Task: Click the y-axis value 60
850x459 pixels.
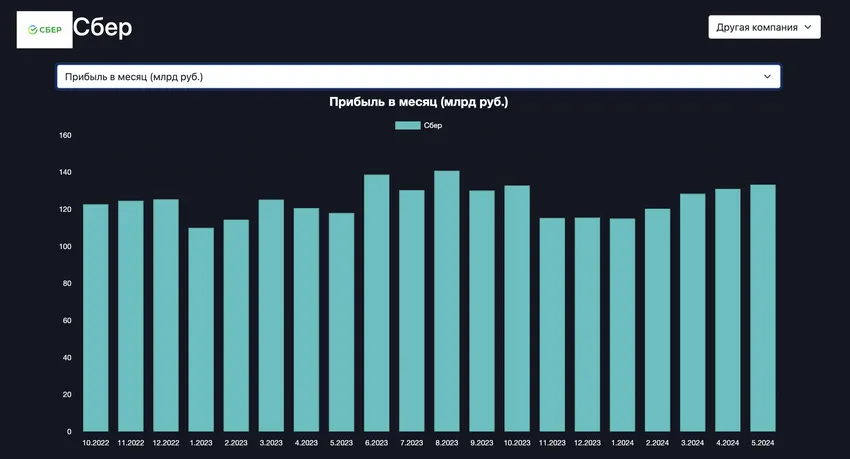Action: pyautogui.click(x=67, y=320)
